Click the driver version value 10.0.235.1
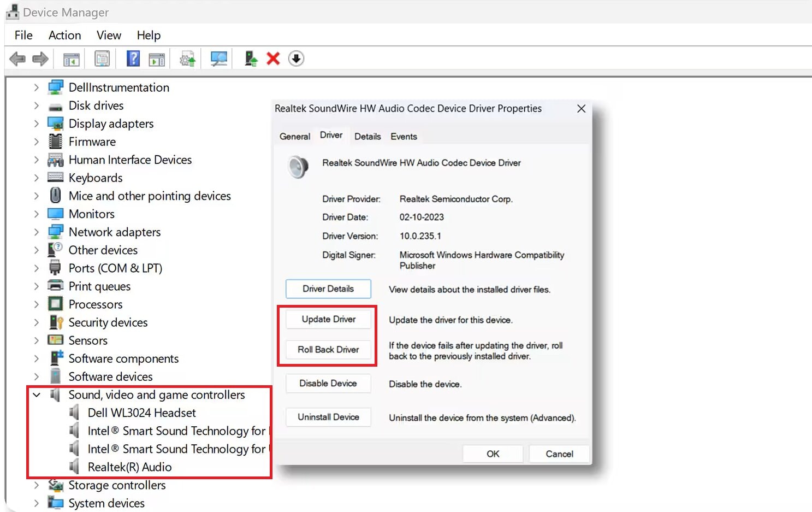The height and width of the screenshot is (512, 812). [420, 236]
